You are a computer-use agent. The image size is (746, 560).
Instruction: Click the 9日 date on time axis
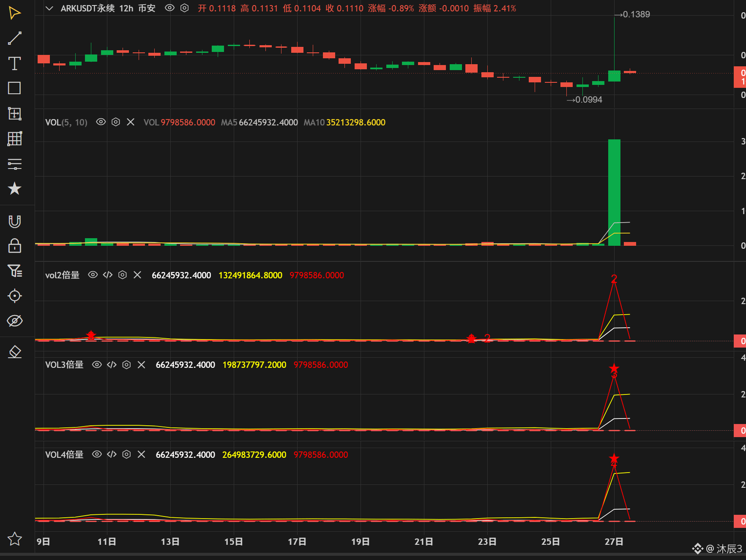[44, 541]
